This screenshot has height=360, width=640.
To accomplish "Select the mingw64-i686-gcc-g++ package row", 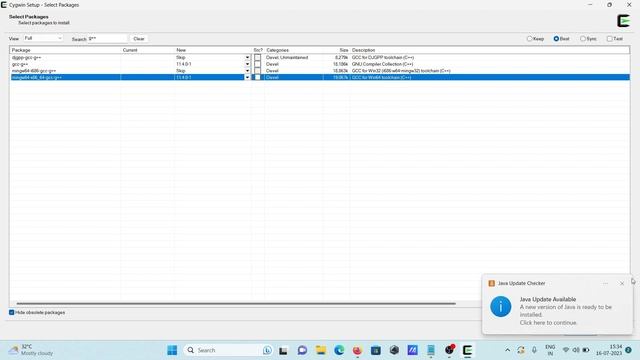I will 320,71.
